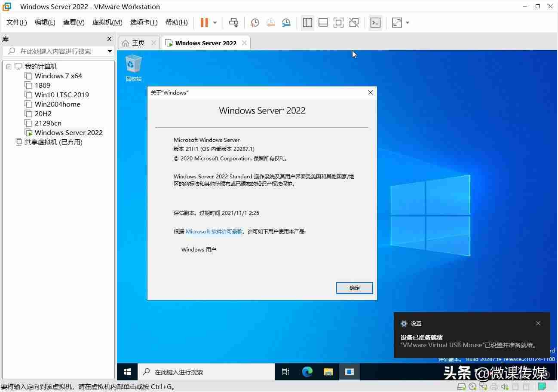Take a snapshot of this virtual machine
The width and height of the screenshot is (558, 392).
[x=255, y=22]
